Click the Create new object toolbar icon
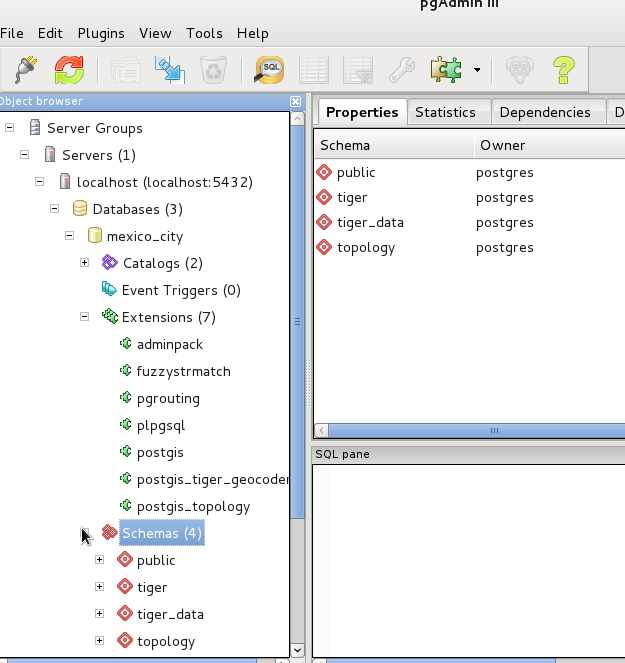The image size is (625, 663). point(170,70)
